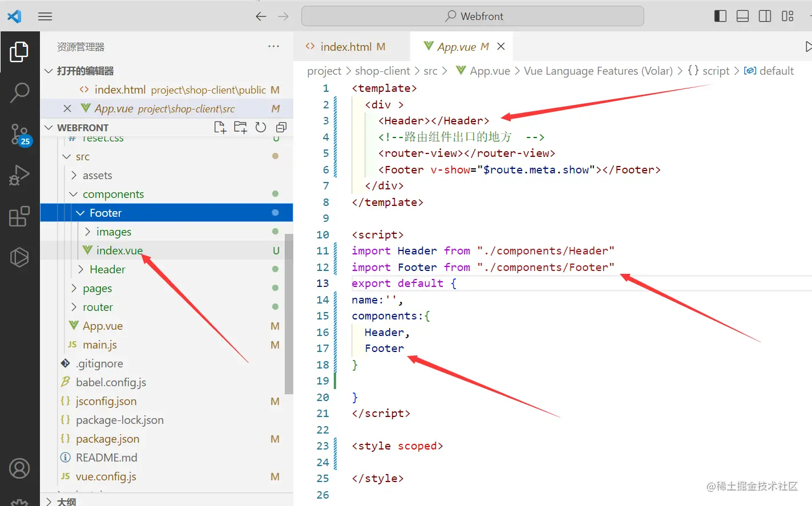This screenshot has width=812, height=506.
Task: Collapse the src folder
Action: 67,156
